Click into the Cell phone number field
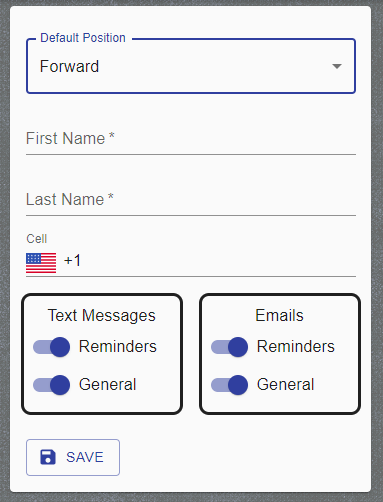The image size is (383, 502). point(219,261)
